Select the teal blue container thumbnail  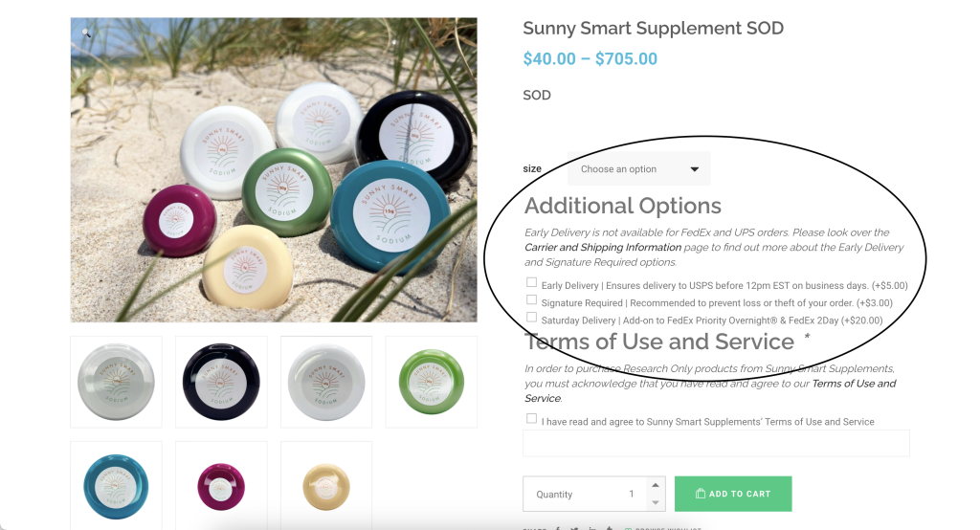[116, 486]
